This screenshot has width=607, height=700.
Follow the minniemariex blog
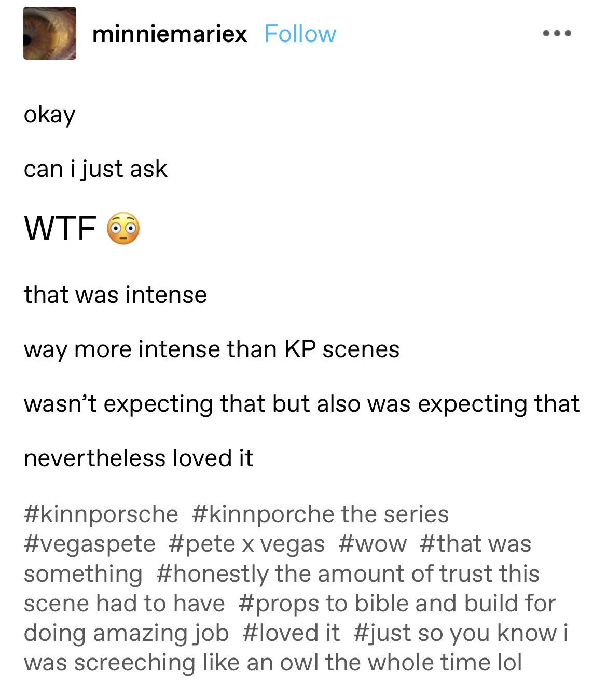300,34
